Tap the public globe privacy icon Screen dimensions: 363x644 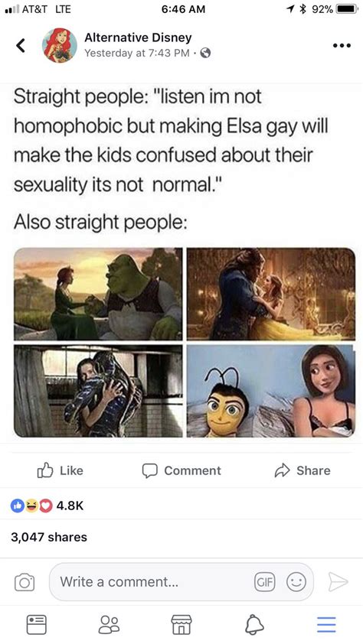click(x=205, y=53)
